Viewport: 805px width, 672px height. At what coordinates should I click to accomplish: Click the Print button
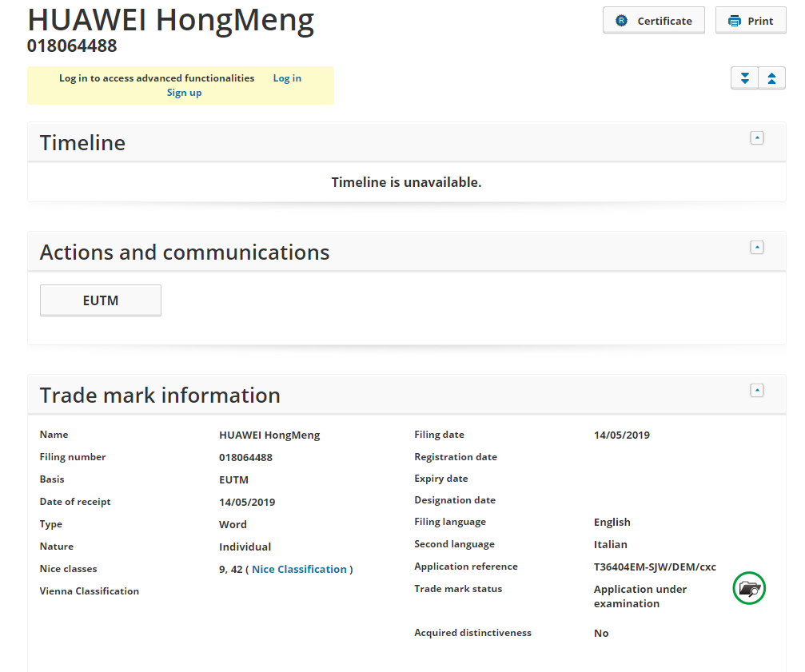point(751,21)
